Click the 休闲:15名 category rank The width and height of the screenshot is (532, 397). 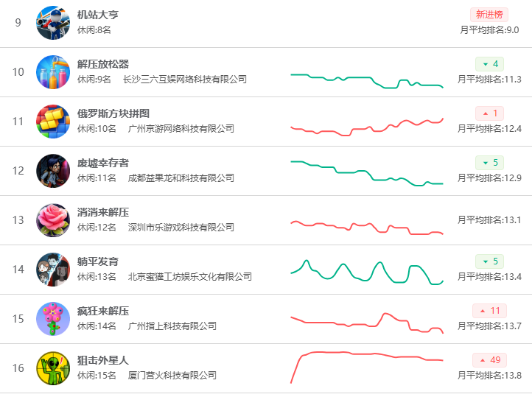(97, 376)
